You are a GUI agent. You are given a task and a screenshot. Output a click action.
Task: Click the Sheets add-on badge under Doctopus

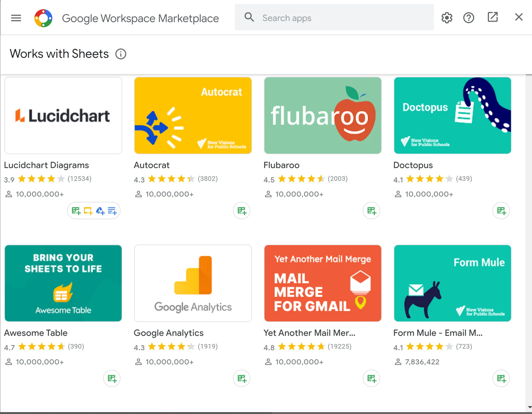501,211
